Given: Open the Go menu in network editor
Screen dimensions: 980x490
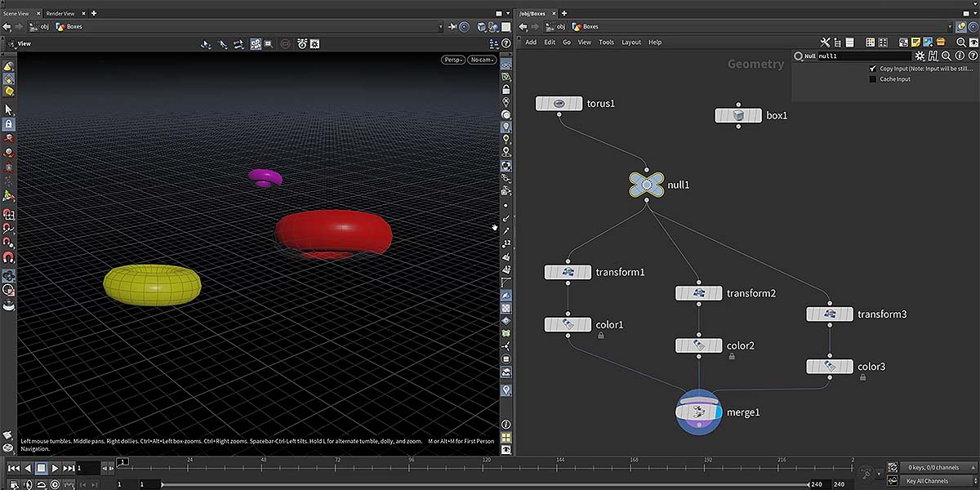Looking at the screenshot, I should [x=567, y=42].
